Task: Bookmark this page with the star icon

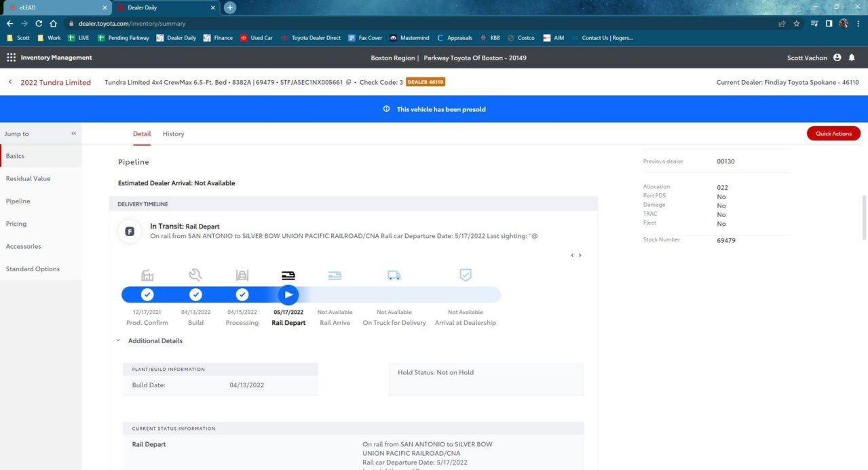Action: pyautogui.click(x=797, y=23)
